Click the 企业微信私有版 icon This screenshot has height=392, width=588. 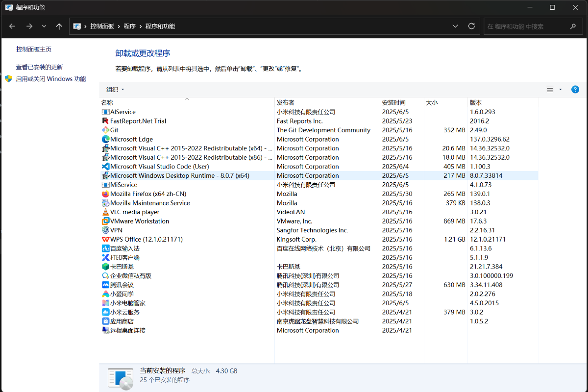click(x=105, y=276)
